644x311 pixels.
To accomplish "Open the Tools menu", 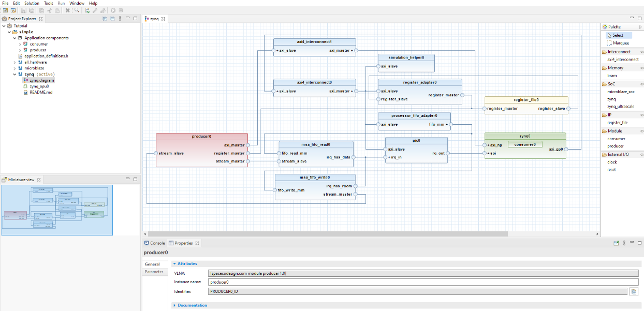I will [48, 3].
